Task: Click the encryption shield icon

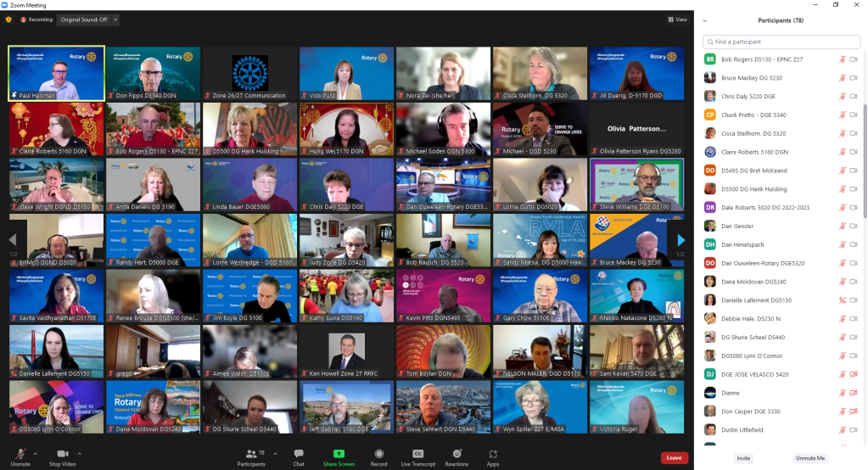Action: tap(9, 20)
